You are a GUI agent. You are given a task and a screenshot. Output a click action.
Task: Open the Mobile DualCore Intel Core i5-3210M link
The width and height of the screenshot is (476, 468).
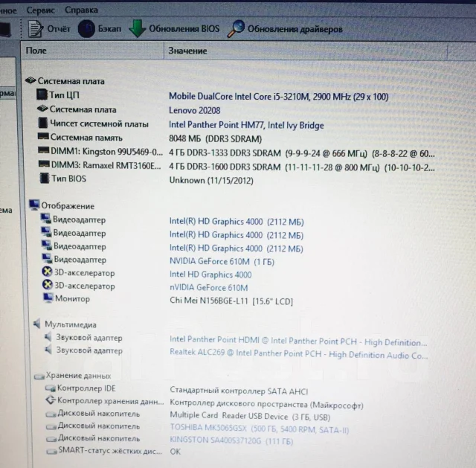click(x=279, y=97)
